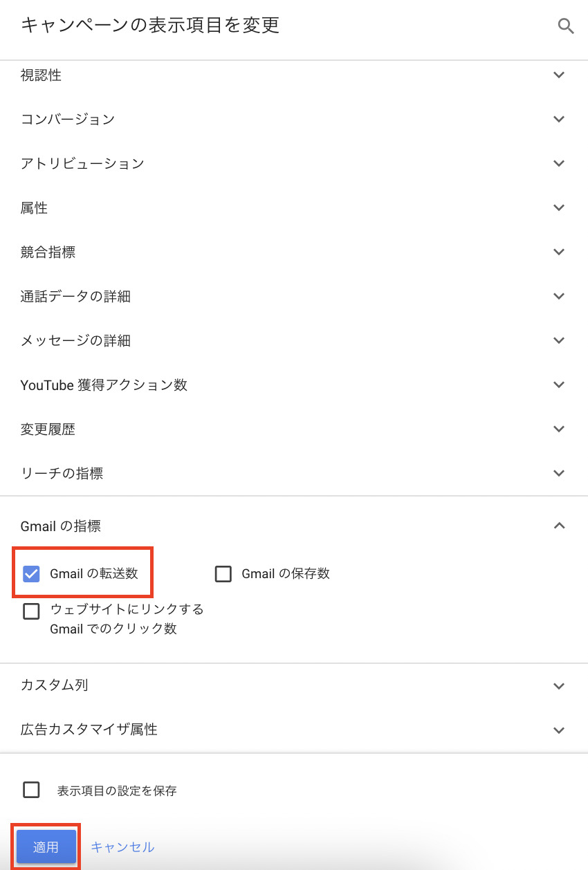
Task: Expand the カスタム列 section chevron
Action: coord(560,685)
